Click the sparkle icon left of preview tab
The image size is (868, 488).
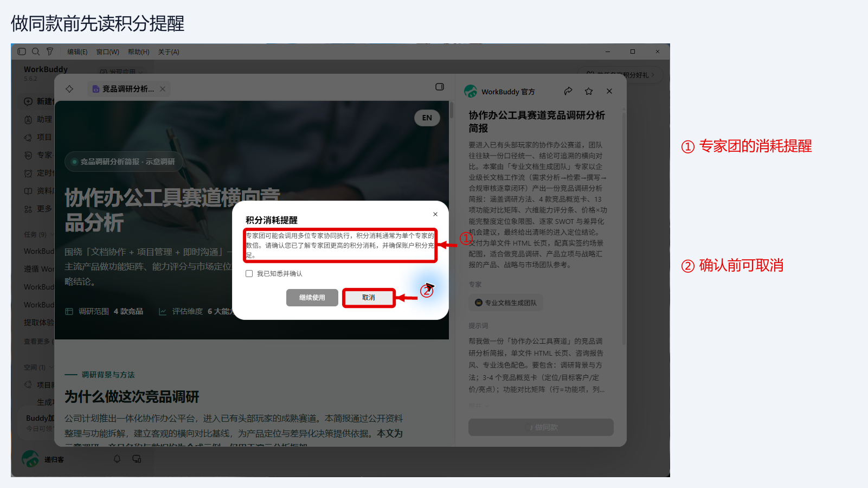(69, 89)
